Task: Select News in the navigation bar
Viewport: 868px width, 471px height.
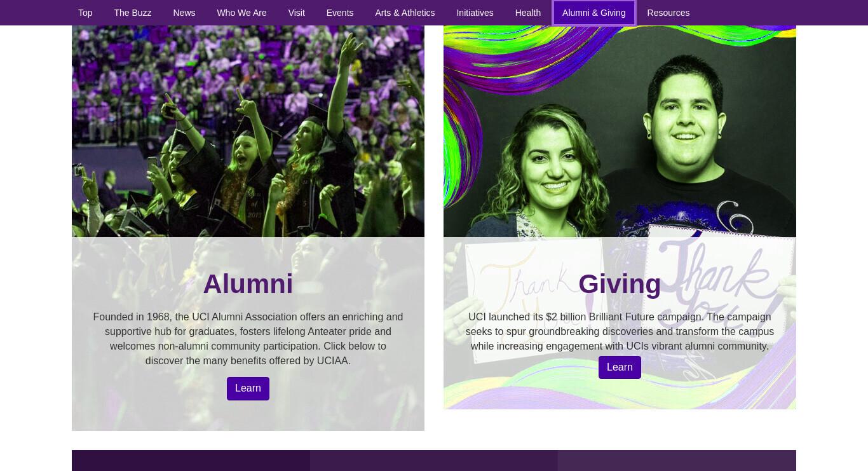Action: point(184,13)
